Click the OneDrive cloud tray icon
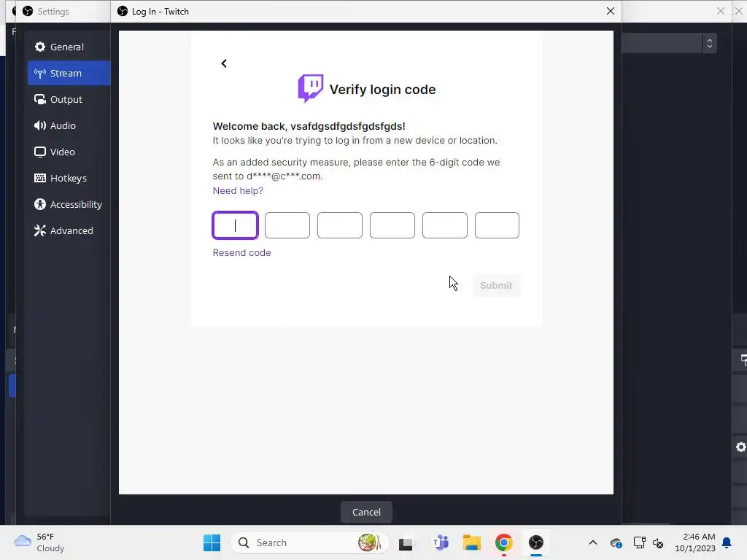Viewport: 747px width, 560px height. 616,542
